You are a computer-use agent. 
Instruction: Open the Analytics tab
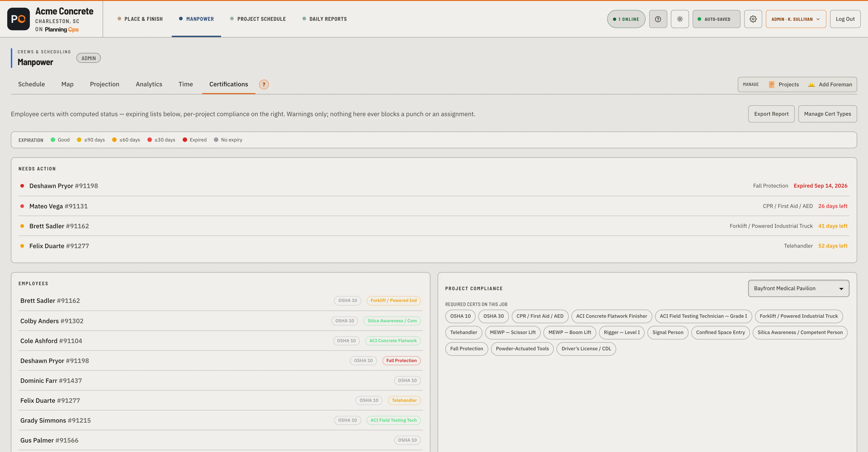[x=149, y=84]
